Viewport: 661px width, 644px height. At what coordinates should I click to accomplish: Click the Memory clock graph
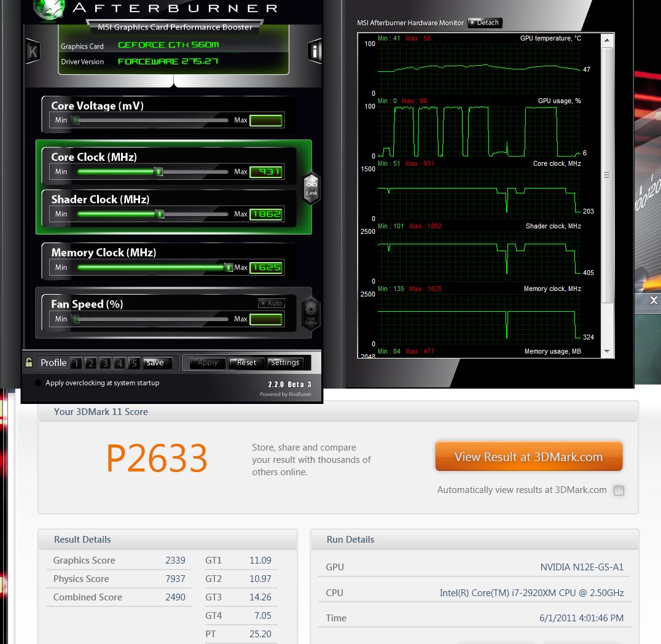tap(479, 319)
